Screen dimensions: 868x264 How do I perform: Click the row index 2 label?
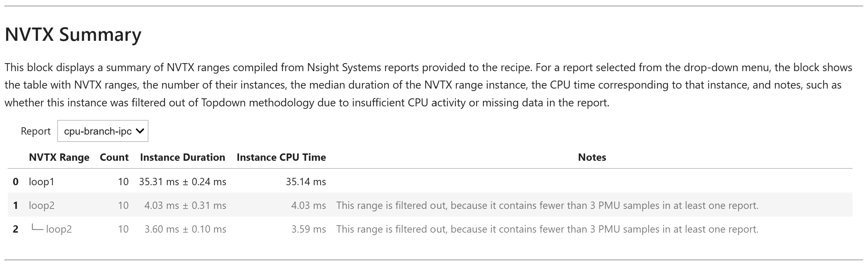16,229
